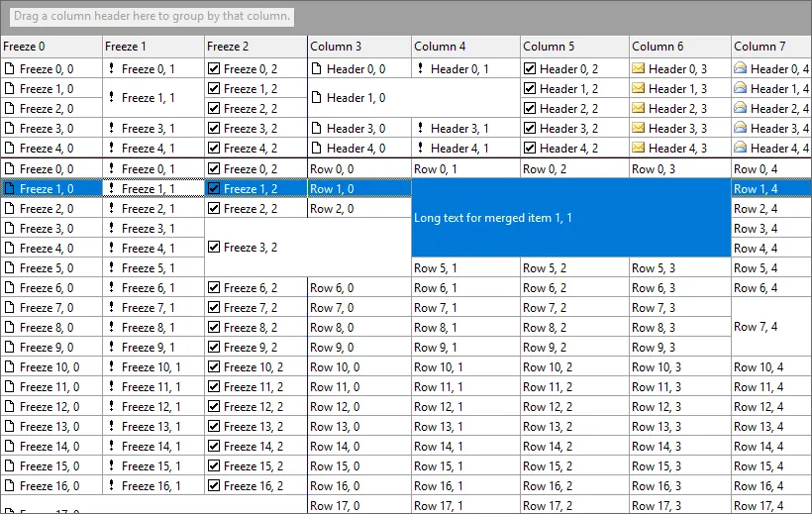This screenshot has width=812, height=514.
Task: Uncheck the Freeze 7, 2 checkbox
Action: pos(214,308)
